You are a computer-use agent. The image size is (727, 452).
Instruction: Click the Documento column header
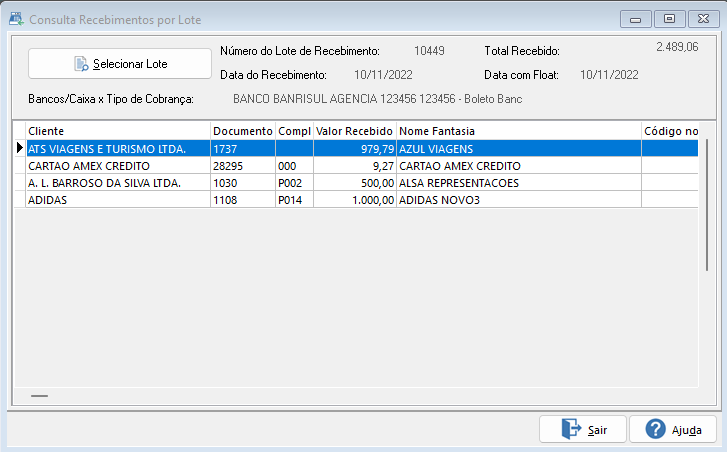pos(243,131)
